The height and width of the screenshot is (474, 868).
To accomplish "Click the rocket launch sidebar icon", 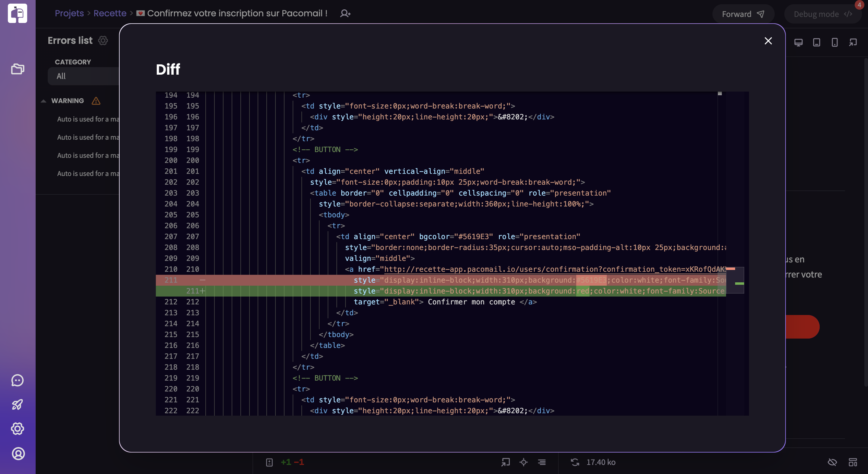I will [18, 404].
